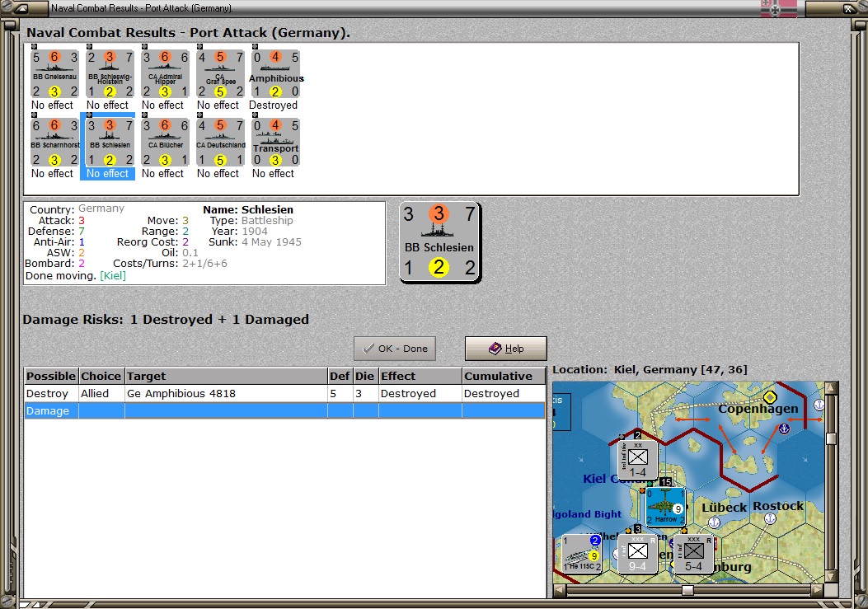Click the German flag icon in title bar

779,8
